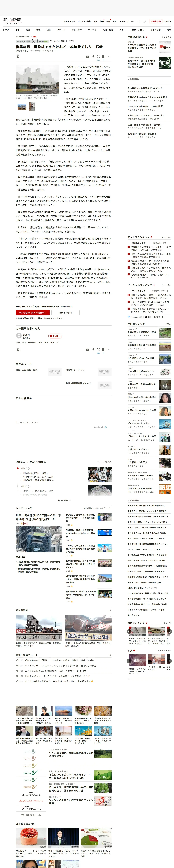Click left arrow of 動画ランキング carousel

tap(129, 631)
